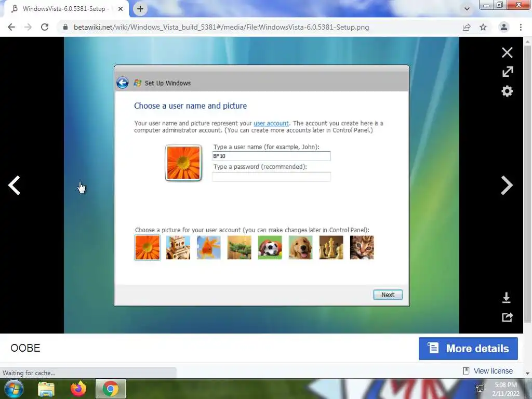Select the orange flower account picture
Image resolution: width=532 pixels, height=399 pixels.
pos(147,248)
